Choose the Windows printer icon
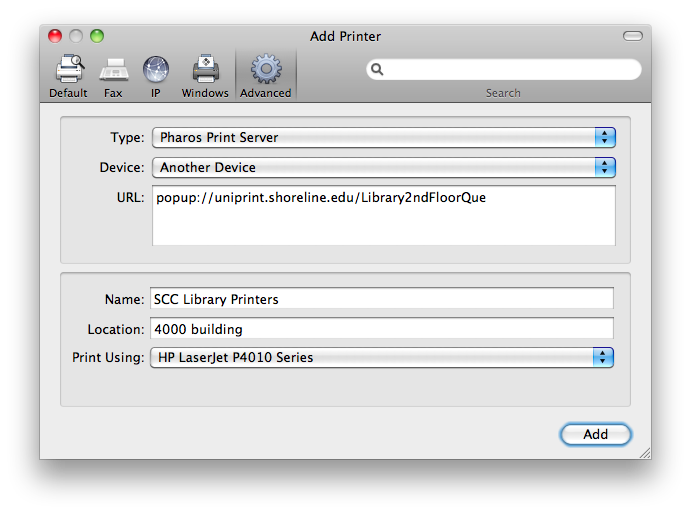Image resolution: width=691 pixels, height=514 pixels. [x=205, y=69]
